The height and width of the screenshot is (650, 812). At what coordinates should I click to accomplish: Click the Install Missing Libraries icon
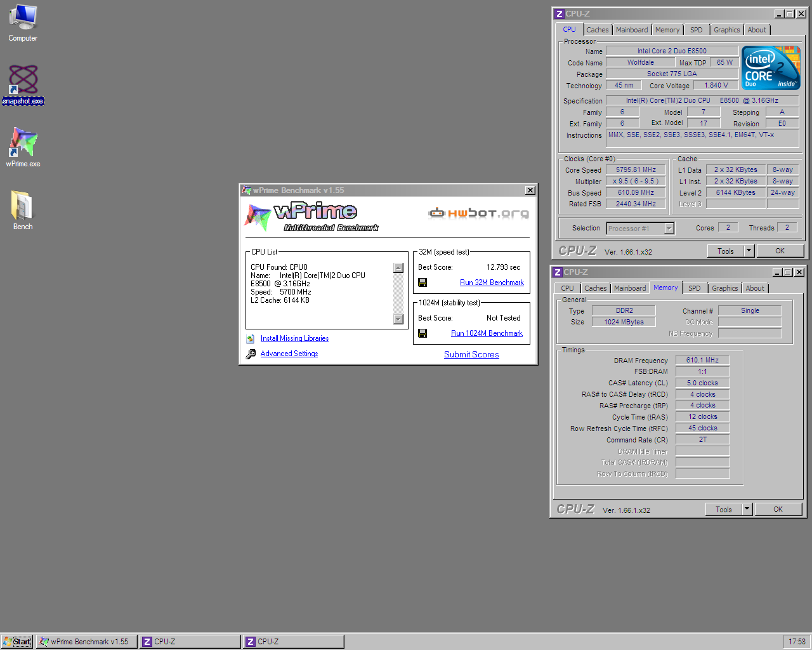click(x=251, y=339)
